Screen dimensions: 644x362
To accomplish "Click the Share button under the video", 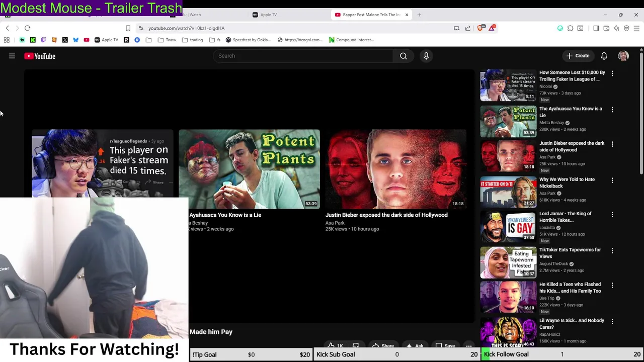I will (383, 345).
